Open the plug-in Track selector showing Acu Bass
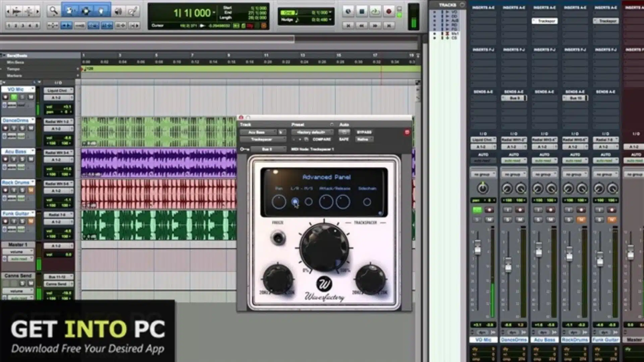The height and width of the screenshot is (362, 644). click(x=258, y=132)
